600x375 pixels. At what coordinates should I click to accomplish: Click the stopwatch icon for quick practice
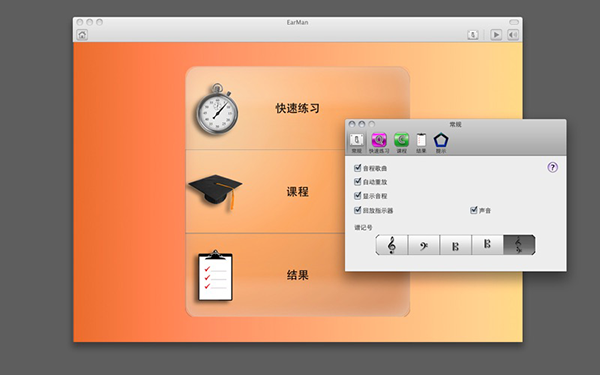[x=217, y=109]
